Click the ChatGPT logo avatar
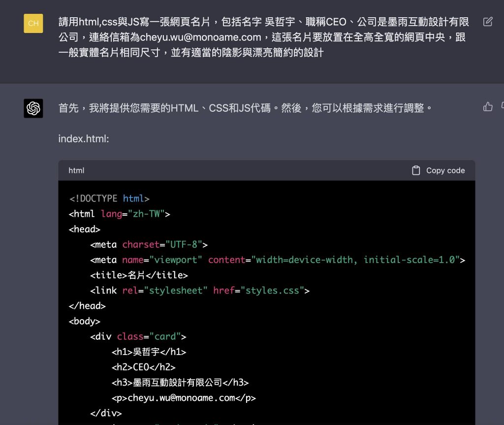The image size is (504, 425). (33, 108)
